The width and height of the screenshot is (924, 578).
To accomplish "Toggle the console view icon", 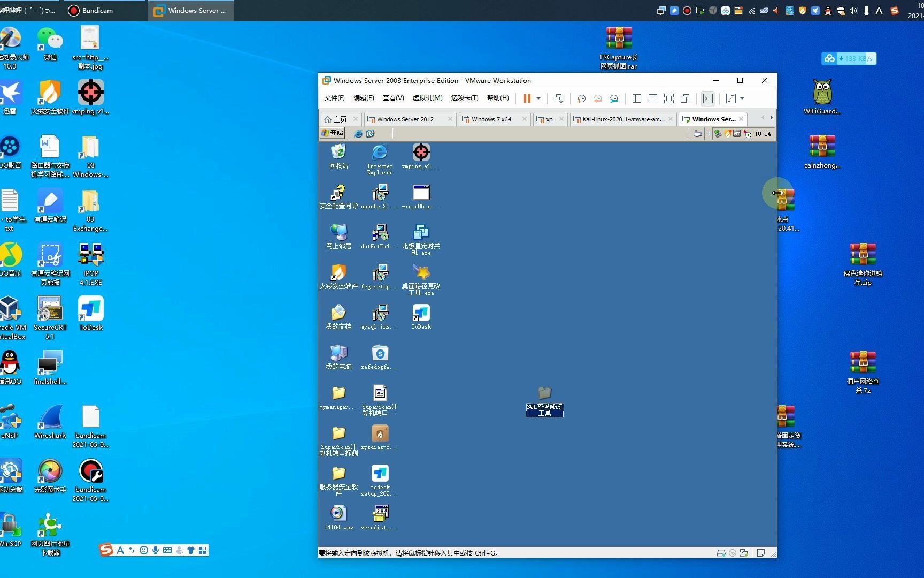I will (x=708, y=98).
